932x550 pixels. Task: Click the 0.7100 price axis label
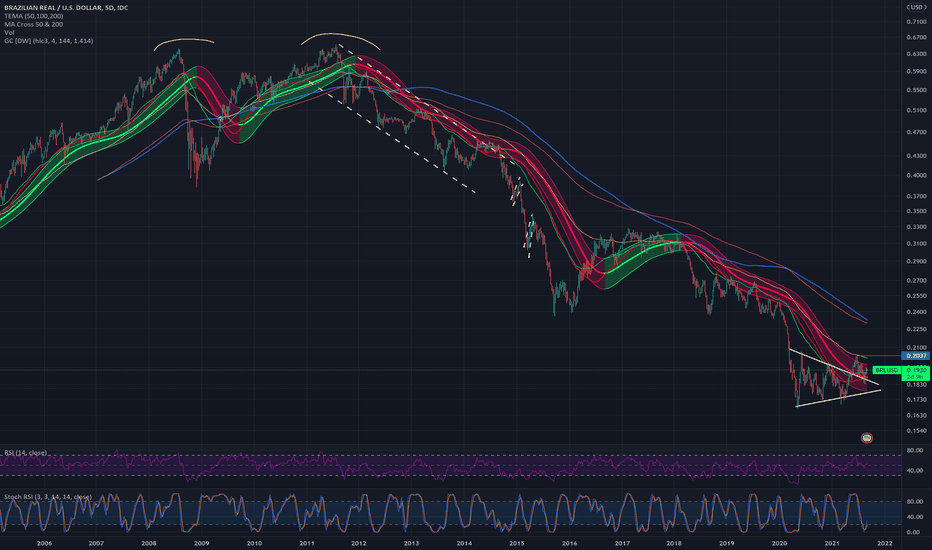(916, 22)
